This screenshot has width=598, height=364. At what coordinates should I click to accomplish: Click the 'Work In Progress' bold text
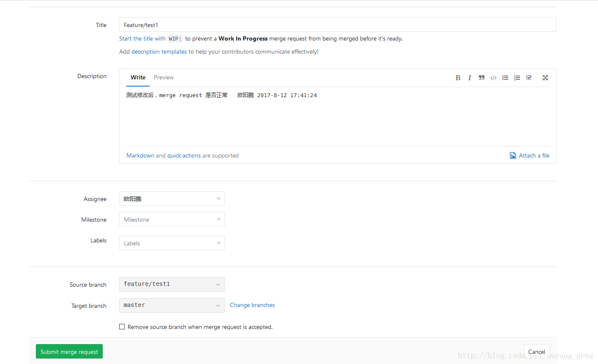(x=243, y=38)
